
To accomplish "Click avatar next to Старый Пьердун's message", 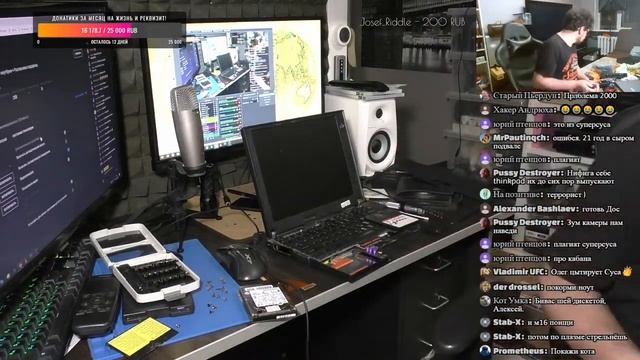I will (x=485, y=96).
